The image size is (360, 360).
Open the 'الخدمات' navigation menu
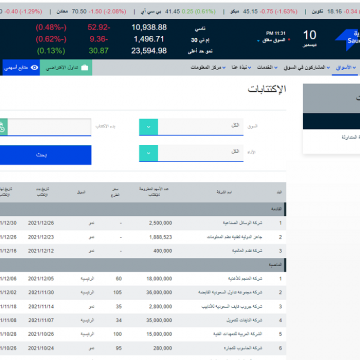point(267,67)
